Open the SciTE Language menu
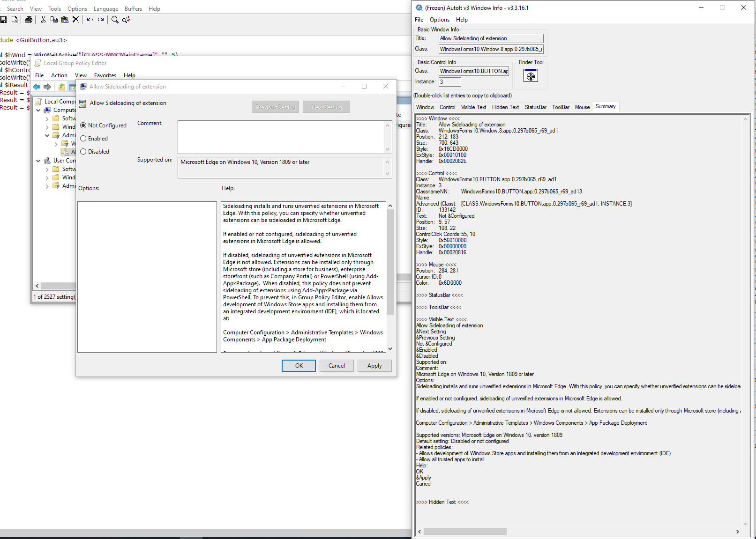This screenshot has width=756, height=539. pos(106,9)
